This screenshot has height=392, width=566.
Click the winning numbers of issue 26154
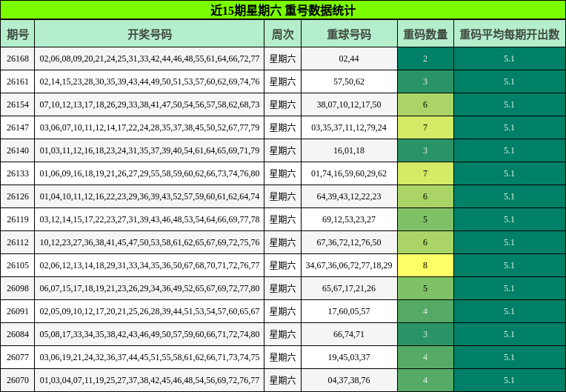coord(150,104)
